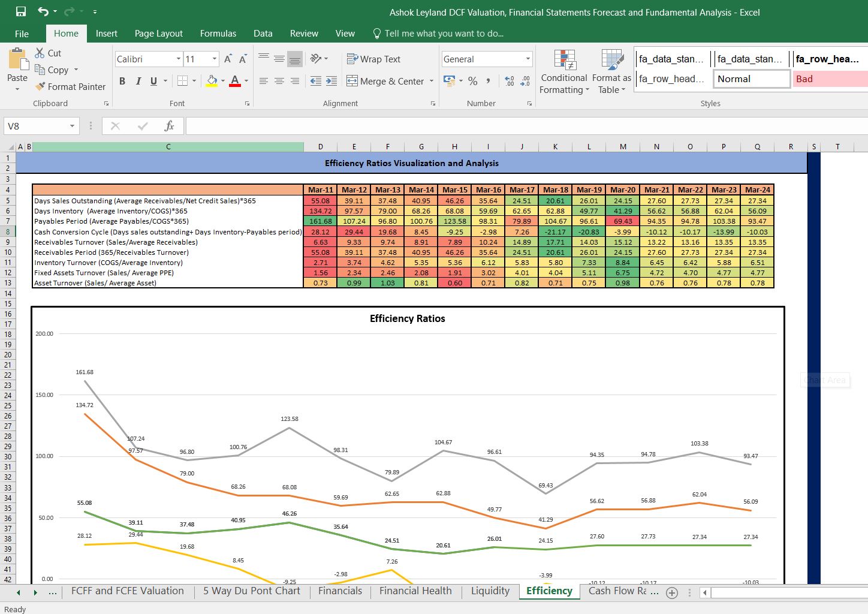Open the Font dialog launcher
868x614 pixels.
[x=247, y=104]
